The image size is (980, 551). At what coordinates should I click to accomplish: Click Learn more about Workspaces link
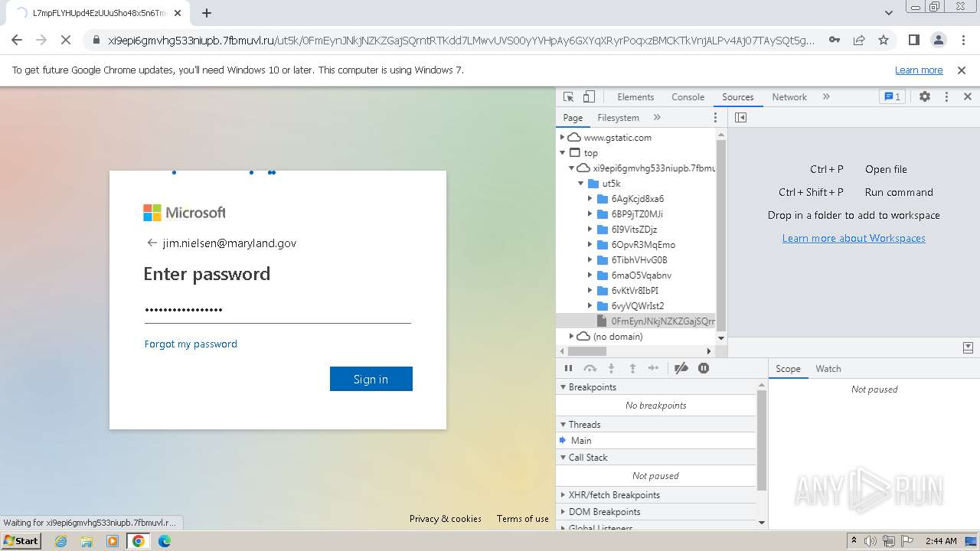(x=854, y=238)
